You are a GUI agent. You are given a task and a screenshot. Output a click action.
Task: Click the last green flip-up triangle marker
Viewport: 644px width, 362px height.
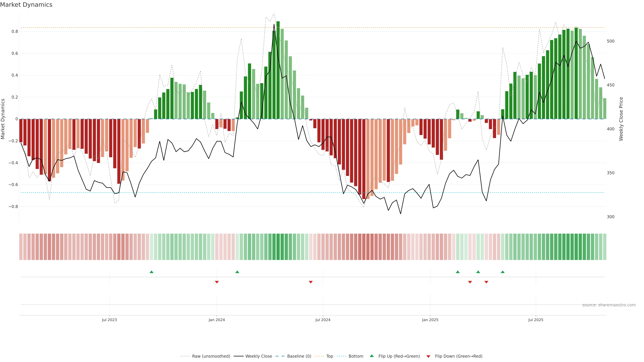point(502,272)
